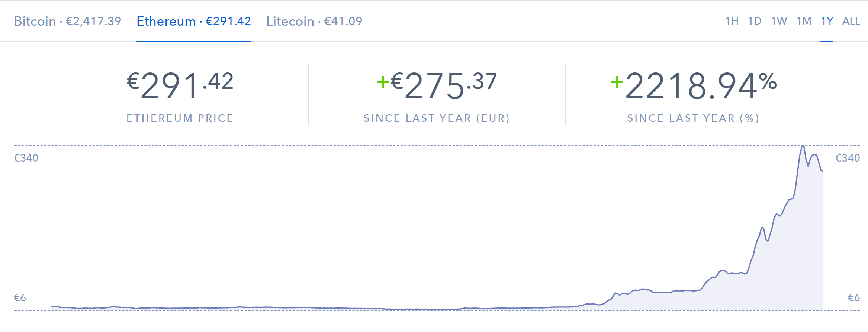Click the left €340 axis label
The width and height of the screenshot is (868, 332).
(x=26, y=158)
